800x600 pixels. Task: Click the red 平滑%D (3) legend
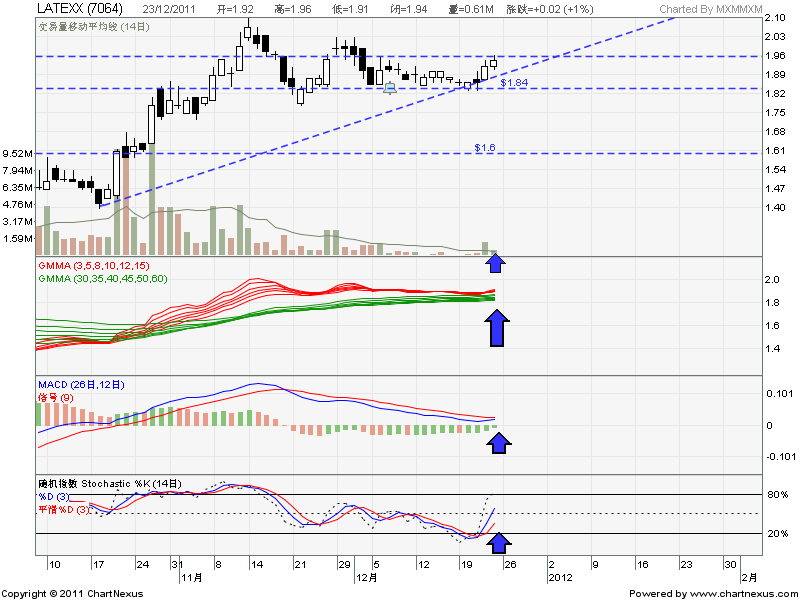(64, 510)
